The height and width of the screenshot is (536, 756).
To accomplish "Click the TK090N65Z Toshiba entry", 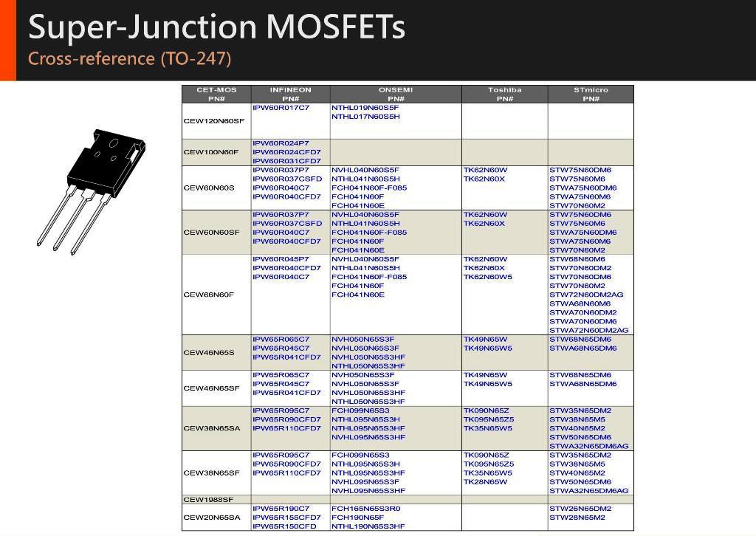I will pyautogui.click(x=486, y=410).
